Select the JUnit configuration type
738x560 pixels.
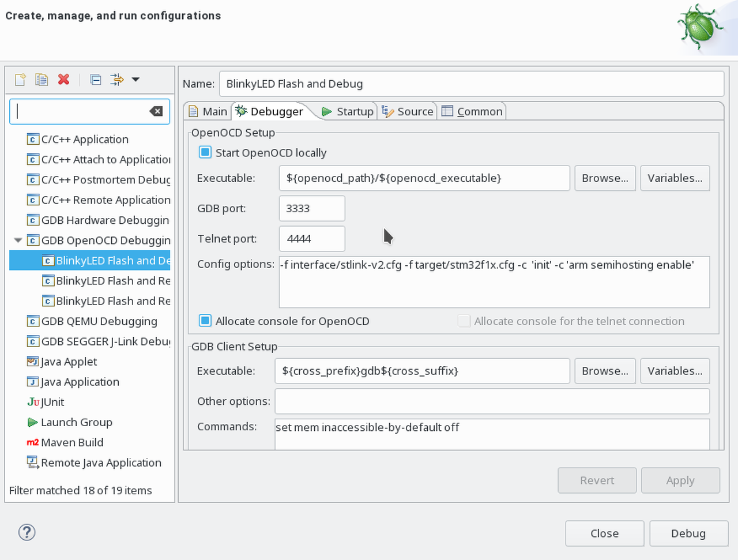coord(52,402)
